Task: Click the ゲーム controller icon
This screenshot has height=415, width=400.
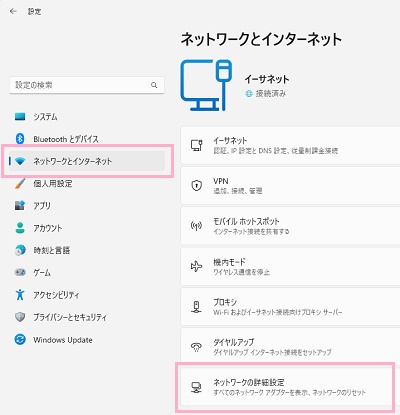Action: (20, 272)
